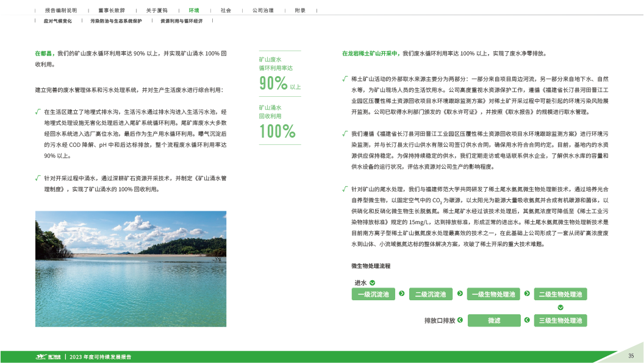Go to the 社会 section tab
Viewport: 644px width, 363px height.
pos(226,11)
